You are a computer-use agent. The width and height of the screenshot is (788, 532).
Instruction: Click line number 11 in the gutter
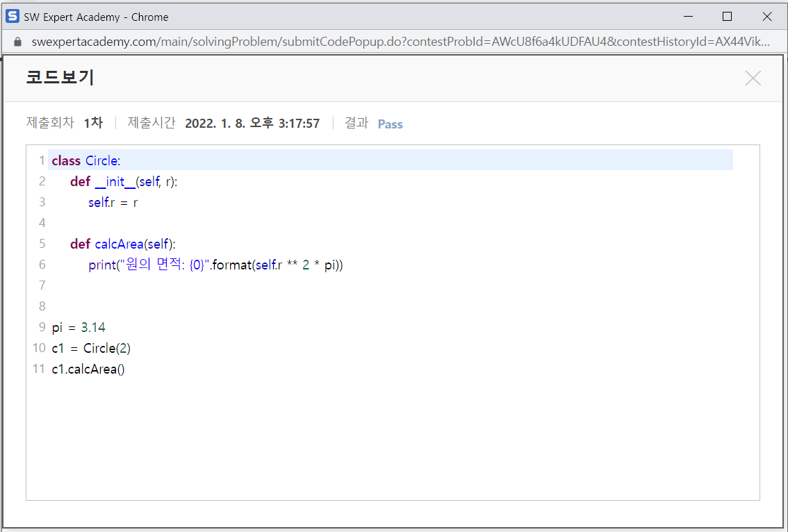pyautogui.click(x=39, y=369)
